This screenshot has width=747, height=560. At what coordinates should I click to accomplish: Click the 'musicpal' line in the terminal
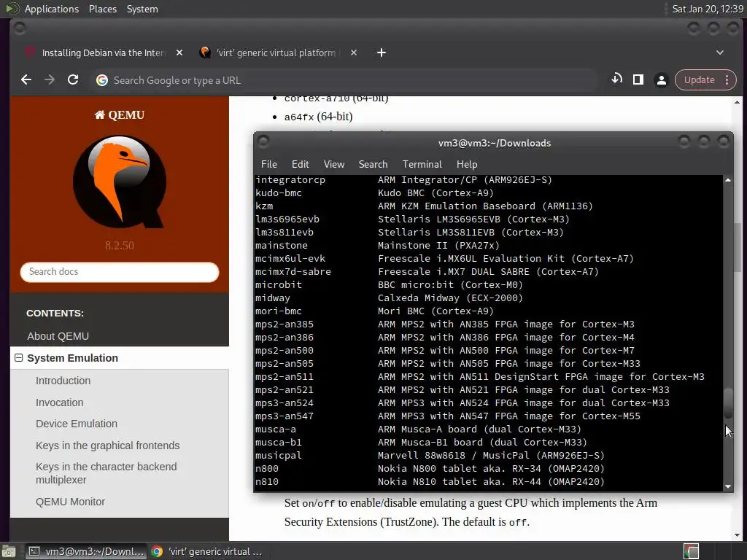coord(430,456)
